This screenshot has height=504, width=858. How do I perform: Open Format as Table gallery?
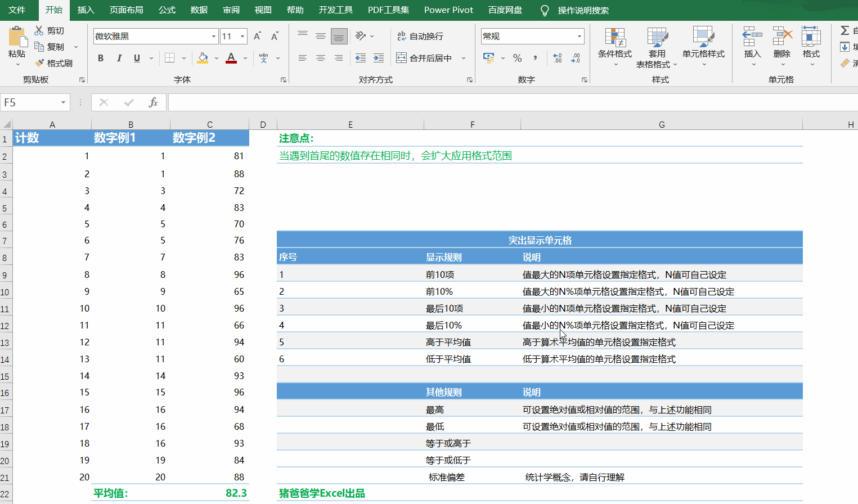[657, 48]
